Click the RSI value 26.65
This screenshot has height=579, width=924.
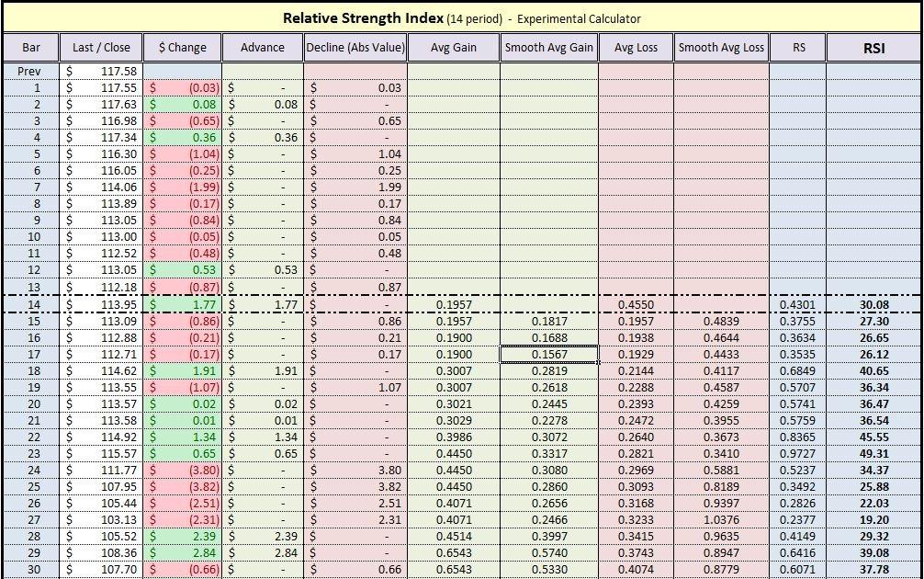click(873, 338)
